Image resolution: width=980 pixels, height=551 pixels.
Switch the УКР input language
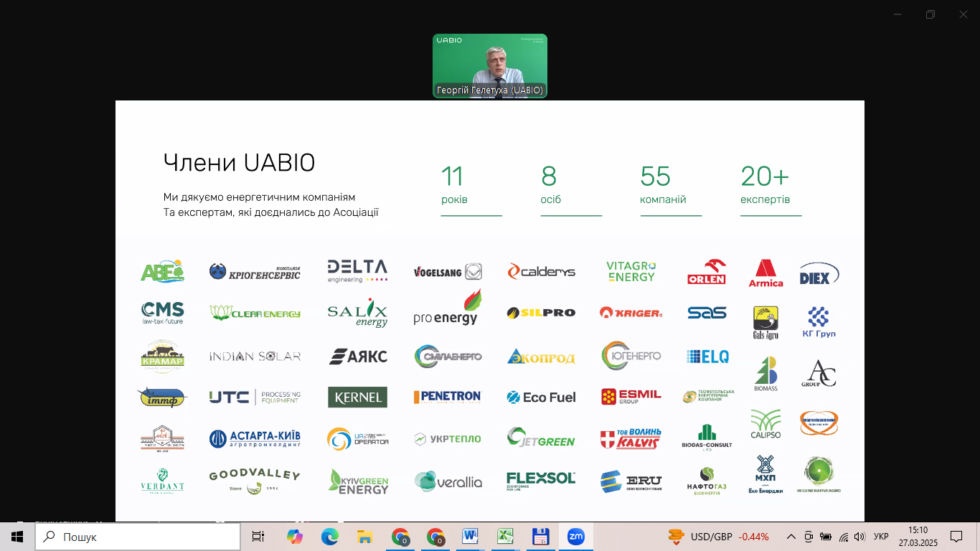(x=881, y=537)
